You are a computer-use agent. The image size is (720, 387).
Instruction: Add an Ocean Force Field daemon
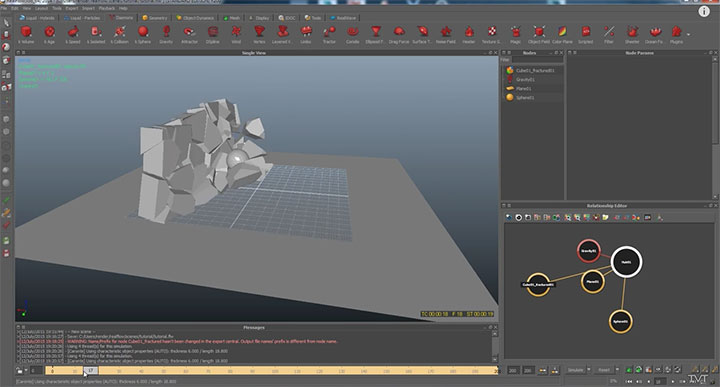[x=654, y=34]
